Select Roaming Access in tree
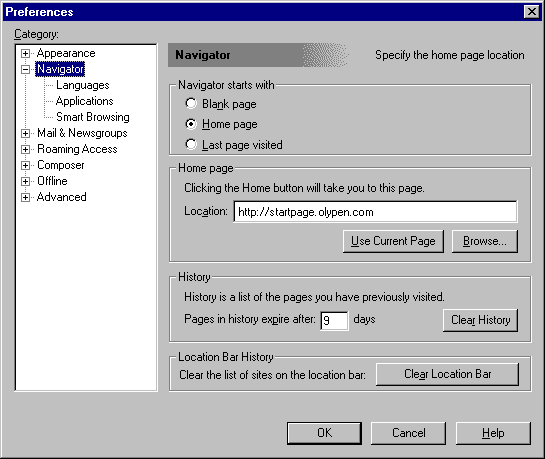 (77, 149)
